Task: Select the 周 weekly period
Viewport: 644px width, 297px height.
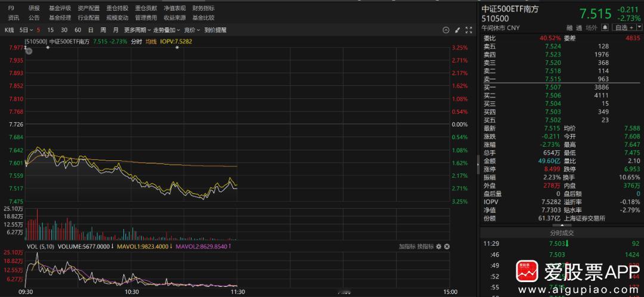Action: tap(103, 30)
